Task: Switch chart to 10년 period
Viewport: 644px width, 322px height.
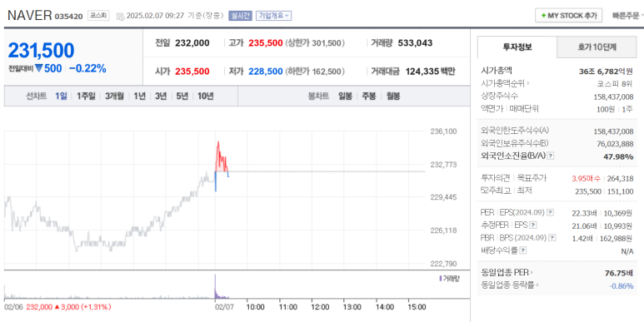Action: tap(205, 97)
